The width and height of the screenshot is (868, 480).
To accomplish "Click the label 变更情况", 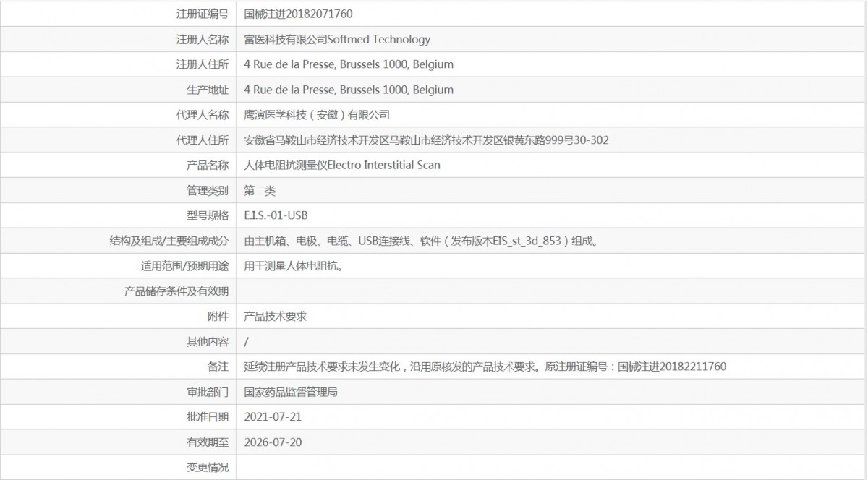I will [208, 468].
